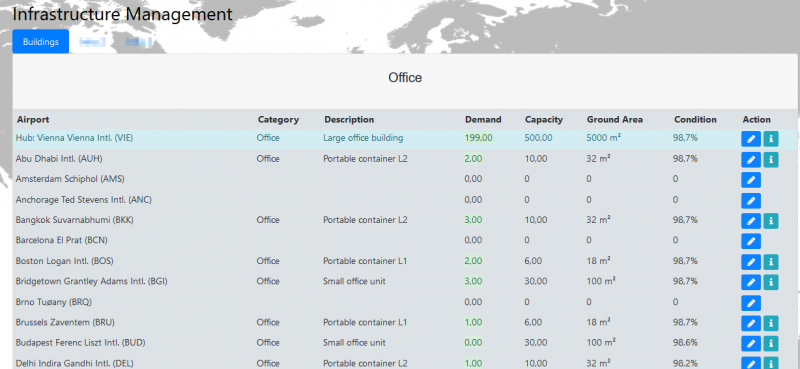Open info icon for Brussels Zaventem
The width and height of the screenshot is (800, 369).
[x=771, y=323]
